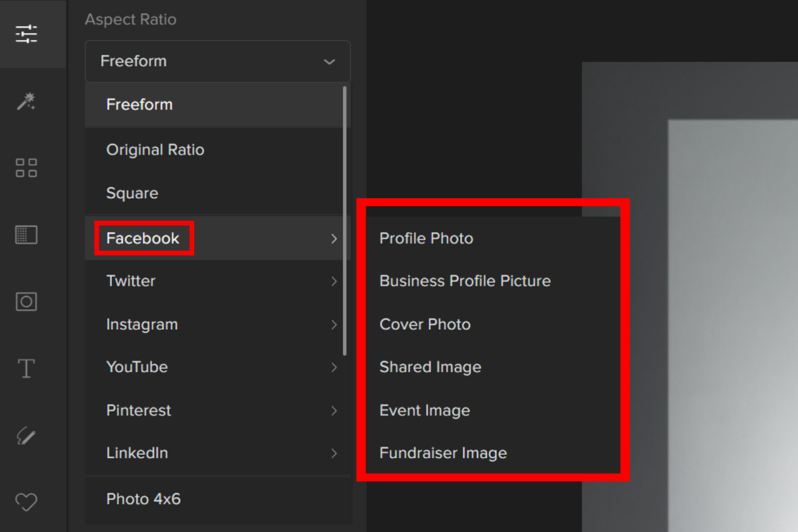Select Photo 4x6 aspect ratio
This screenshot has height=532, width=798.
click(x=144, y=499)
